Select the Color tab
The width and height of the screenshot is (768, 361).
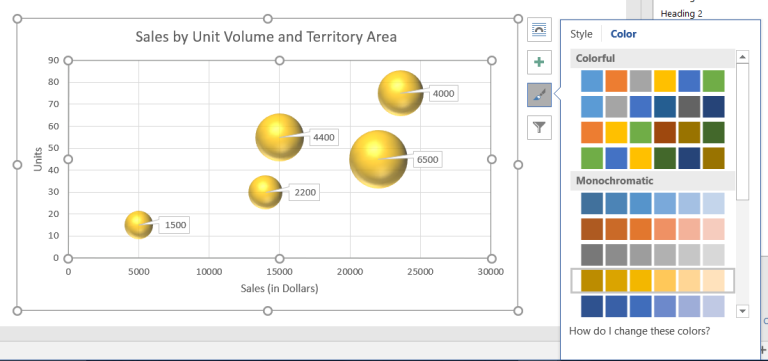(623, 34)
